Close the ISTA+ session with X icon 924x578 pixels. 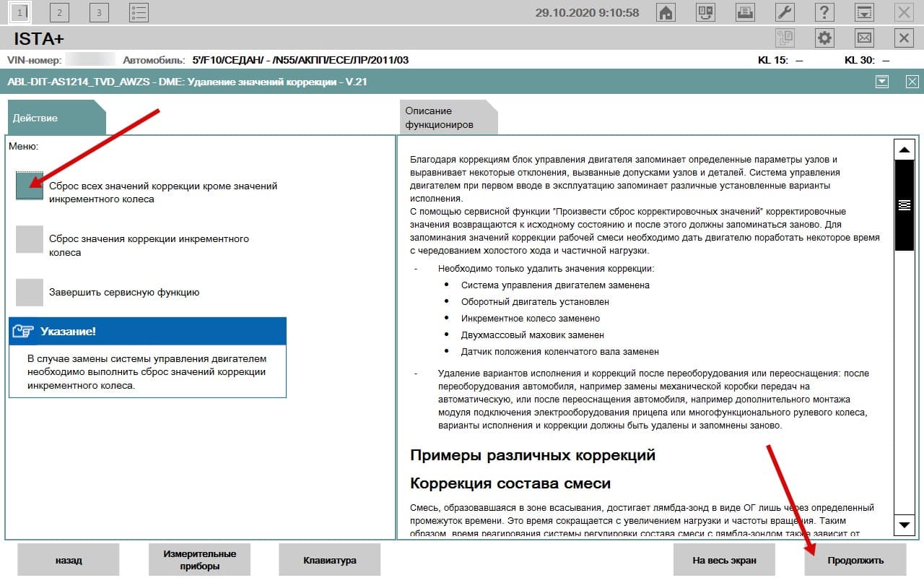tap(904, 38)
